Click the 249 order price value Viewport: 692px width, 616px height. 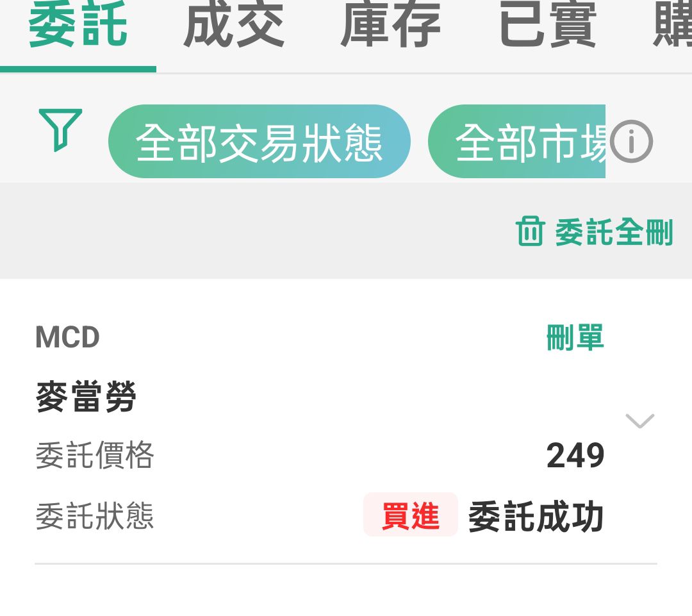575,455
